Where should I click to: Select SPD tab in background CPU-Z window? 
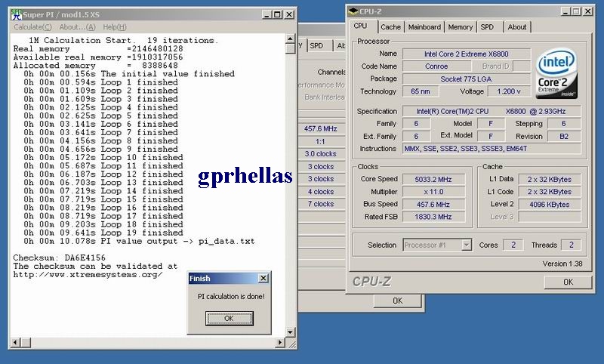[x=316, y=45]
